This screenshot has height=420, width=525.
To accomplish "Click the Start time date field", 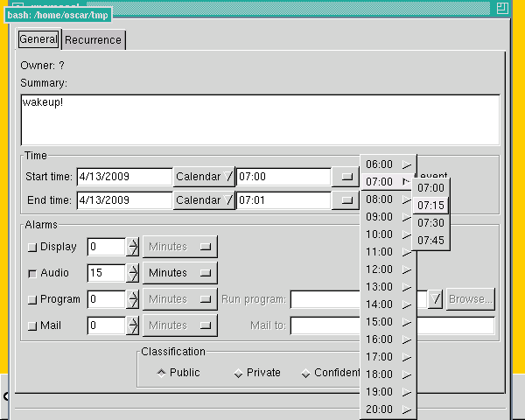I will click(x=124, y=177).
